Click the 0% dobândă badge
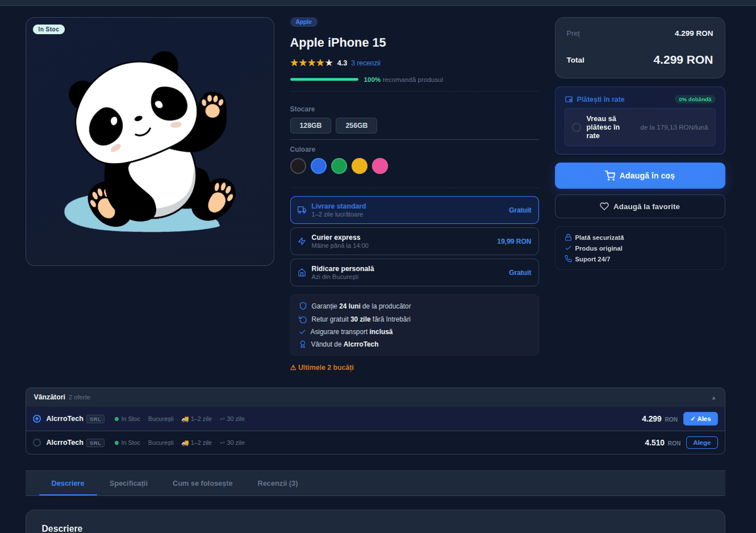756x533 pixels. point(695,100)
